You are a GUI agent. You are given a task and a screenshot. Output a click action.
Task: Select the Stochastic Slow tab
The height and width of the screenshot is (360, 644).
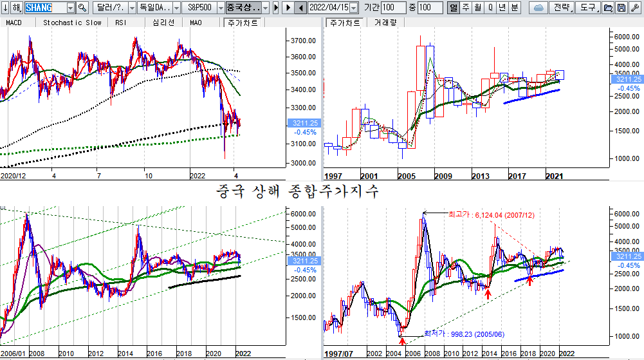[x=72, y=23]
